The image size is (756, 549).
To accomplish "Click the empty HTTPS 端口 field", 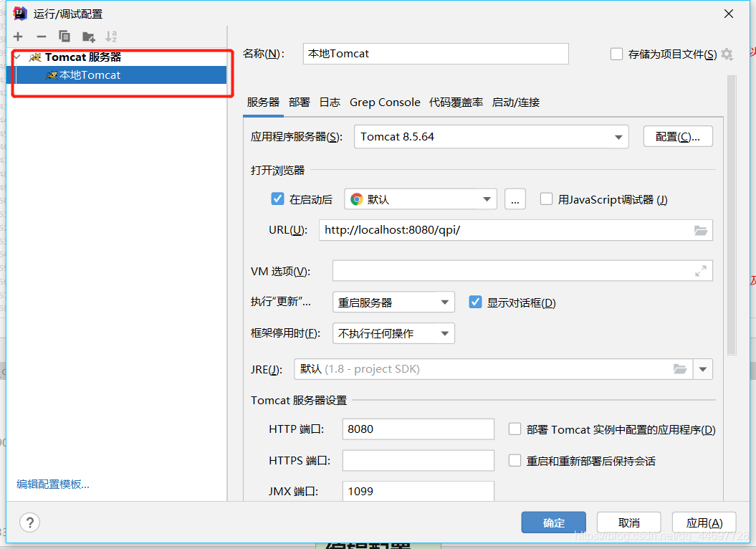I will pos(418,461).
